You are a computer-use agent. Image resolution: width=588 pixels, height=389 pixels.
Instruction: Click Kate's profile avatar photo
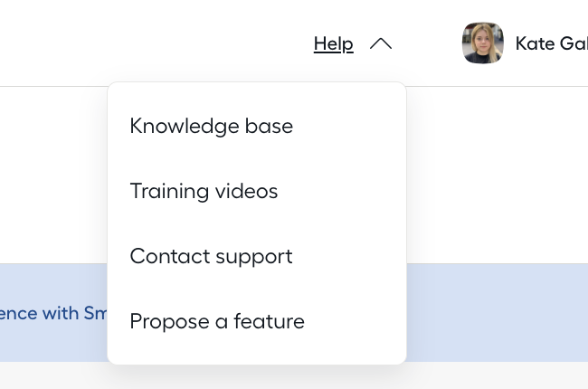(x=483, y=43)
